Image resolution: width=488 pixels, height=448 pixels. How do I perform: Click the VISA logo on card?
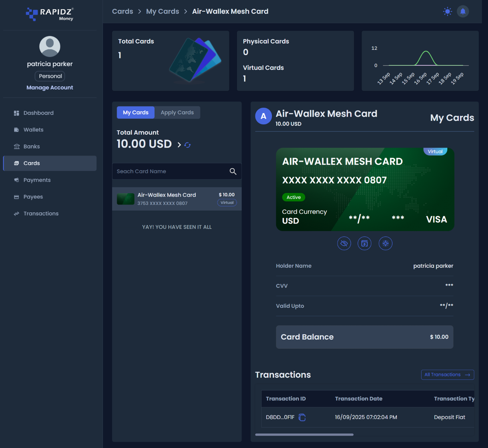tap(436, 220)
